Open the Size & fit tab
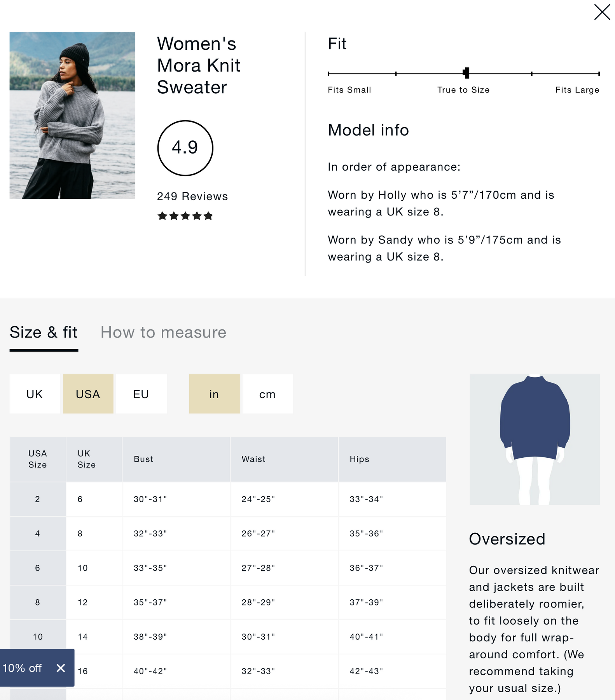Viewport: 615px width, 700px height. point(44,332)
